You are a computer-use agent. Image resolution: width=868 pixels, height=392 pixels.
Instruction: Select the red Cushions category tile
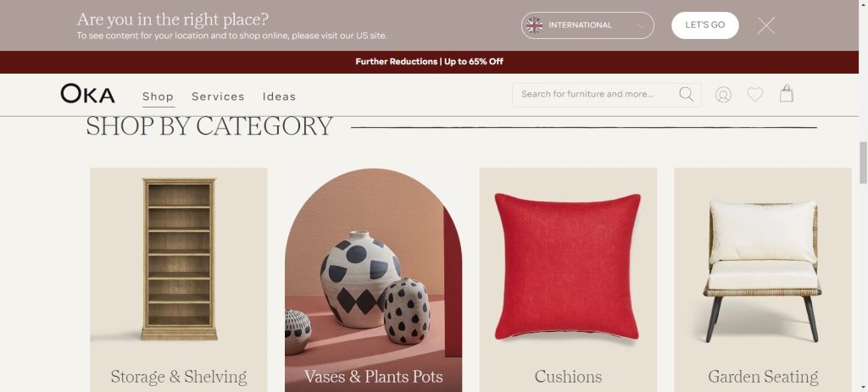568,279
